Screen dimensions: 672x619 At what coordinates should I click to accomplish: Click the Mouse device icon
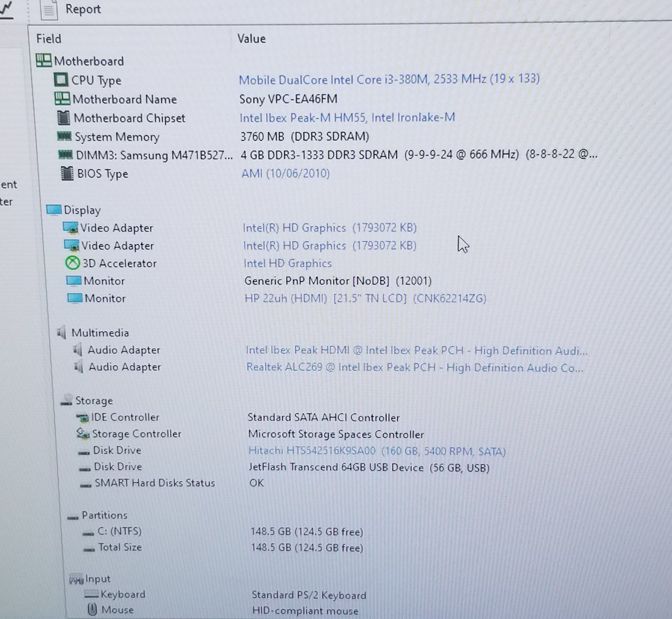pos(92,609)
